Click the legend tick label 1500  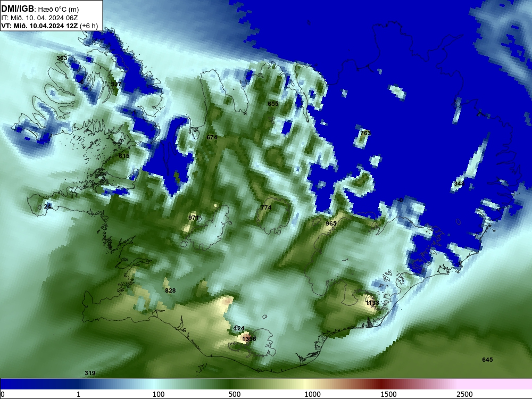coord(388,394)
